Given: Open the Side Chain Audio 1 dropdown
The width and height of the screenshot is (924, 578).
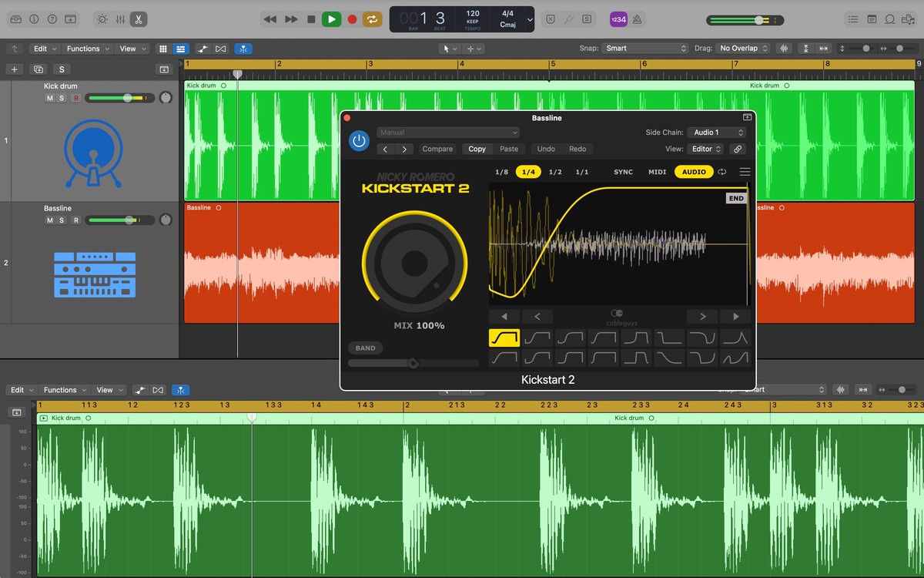Looking at the screenshot, I should 715,133.
